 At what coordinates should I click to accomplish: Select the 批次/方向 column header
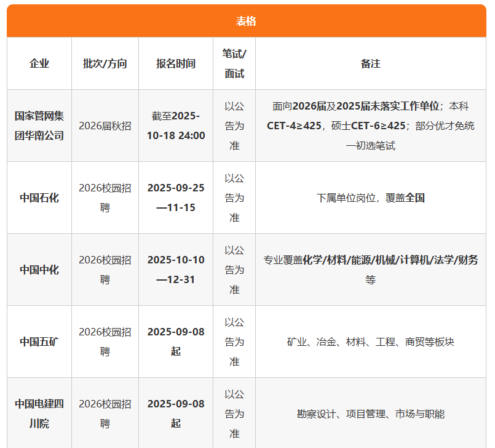(105, 63)
